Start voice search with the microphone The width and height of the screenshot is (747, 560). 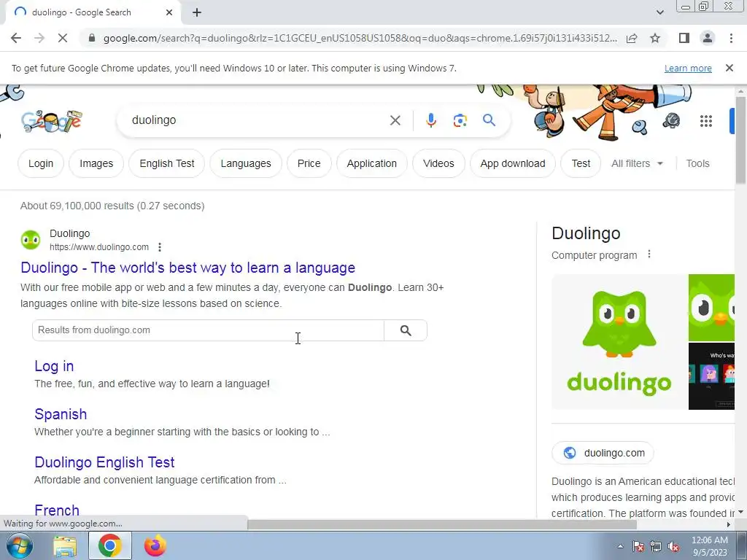[430, 120]
